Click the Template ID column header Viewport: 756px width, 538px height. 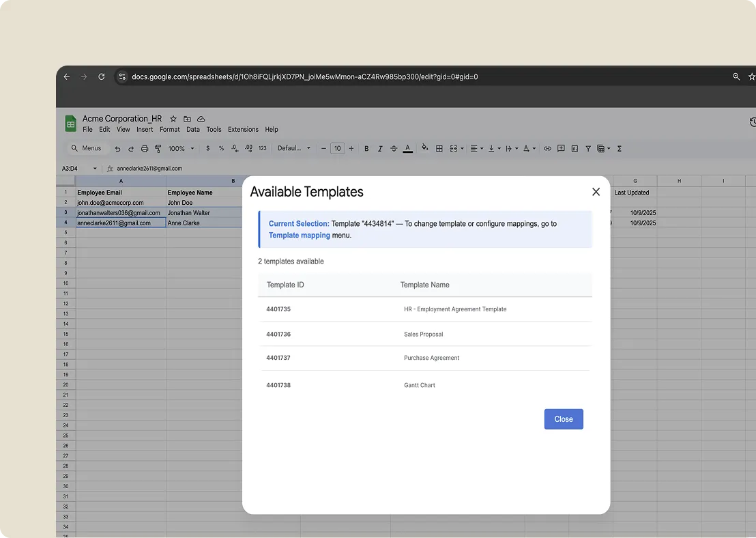(285, 285)
